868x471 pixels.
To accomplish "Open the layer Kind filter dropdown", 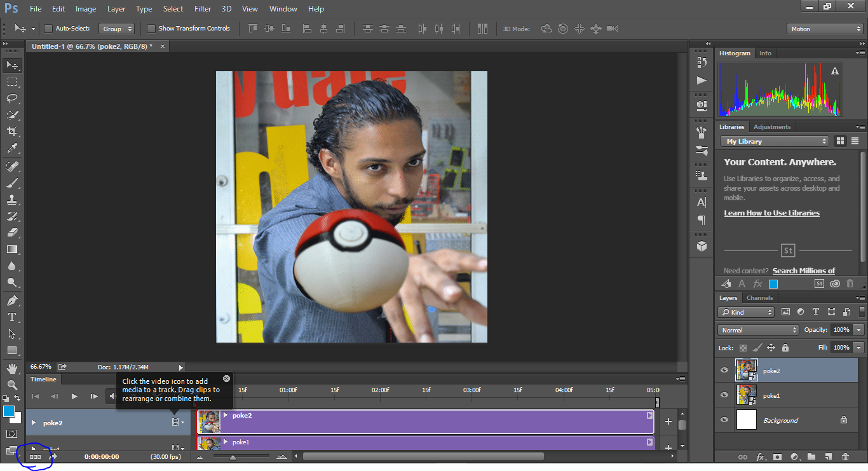I will (x=746, y=312).
